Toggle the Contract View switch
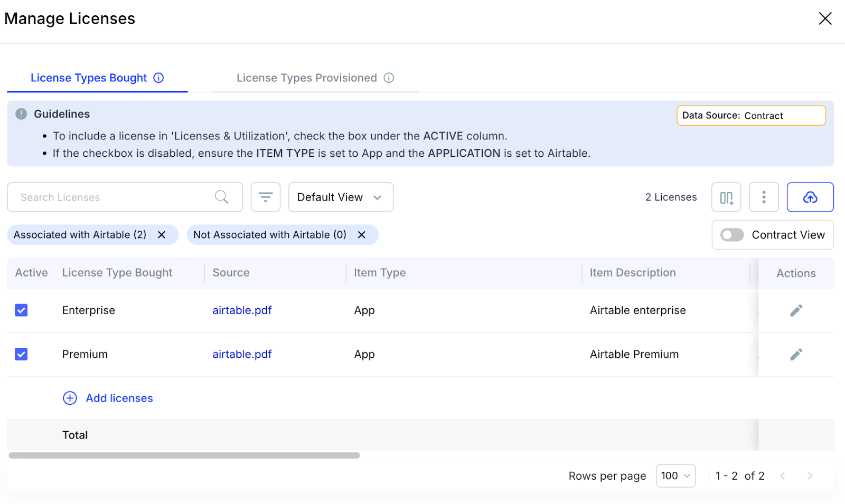The height and width of the screenshot is (504, 845). tap(732, 235)
